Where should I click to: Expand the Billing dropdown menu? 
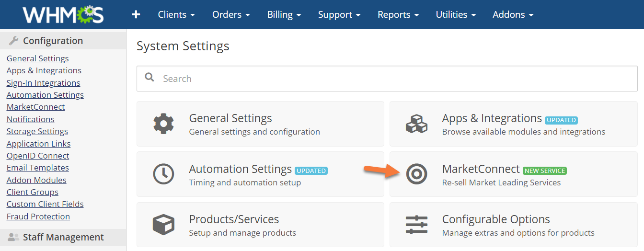[284, 15]
